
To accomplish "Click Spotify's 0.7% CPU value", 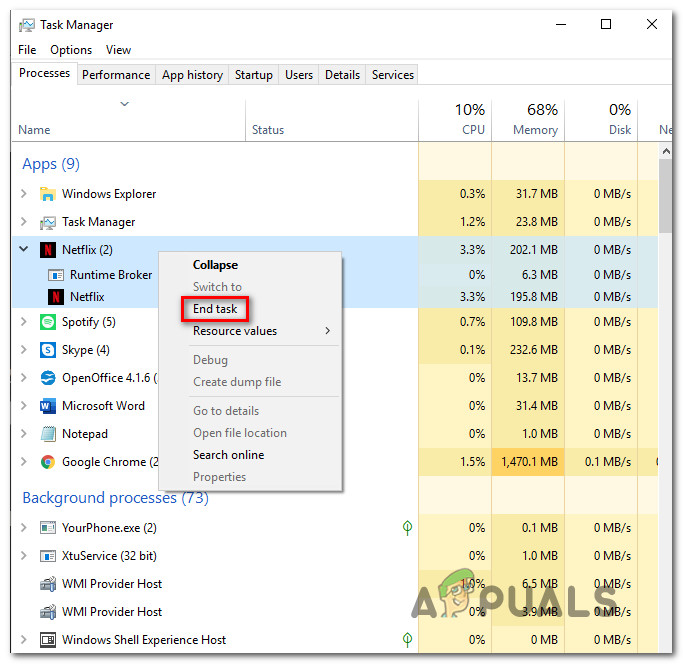I will point(472,322).
